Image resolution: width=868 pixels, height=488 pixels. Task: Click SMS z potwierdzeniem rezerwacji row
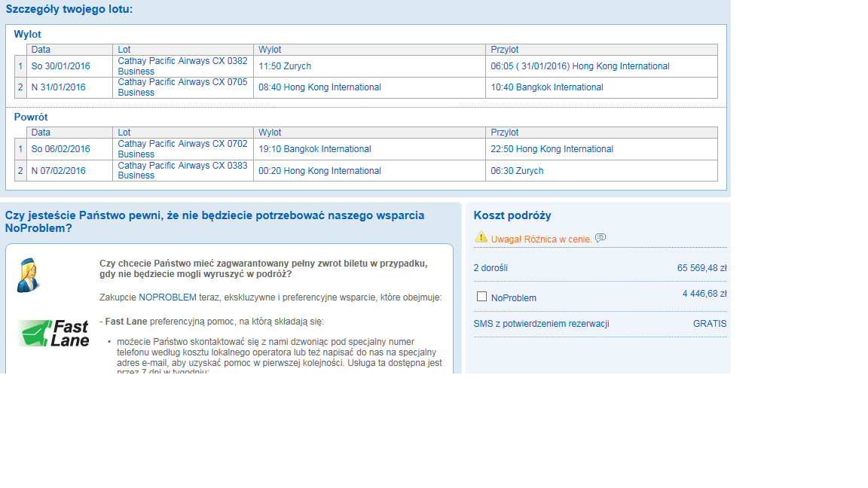point(600,324)
